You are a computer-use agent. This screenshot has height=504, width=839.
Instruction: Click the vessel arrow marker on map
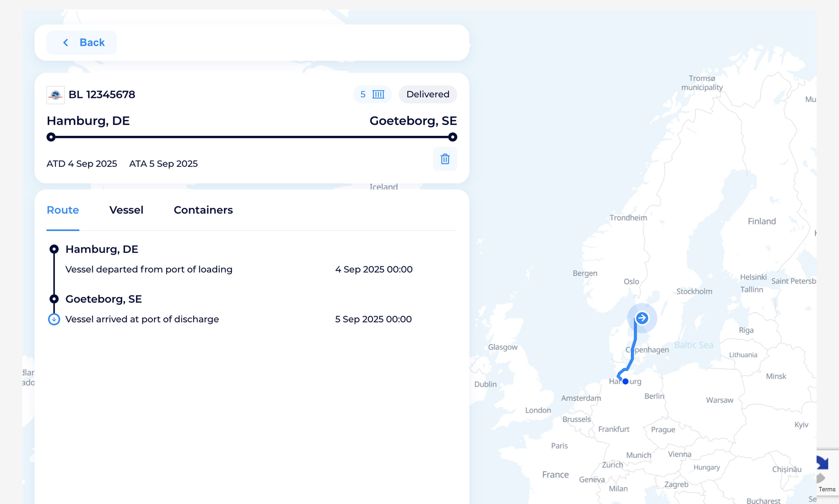pyautogui.click(x=642, y=318)
